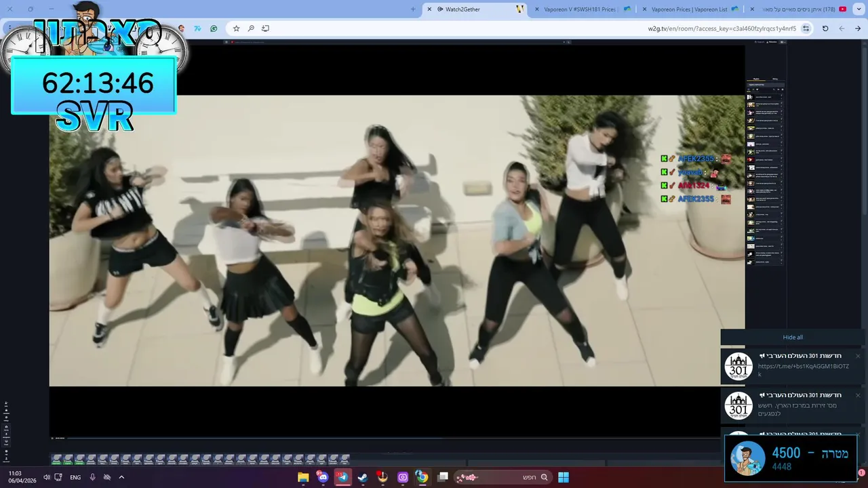The width and height of the screenshot is (868, 488).
Task: Click the teal extension icon in toolbar
Action: (x=197, y=28)
